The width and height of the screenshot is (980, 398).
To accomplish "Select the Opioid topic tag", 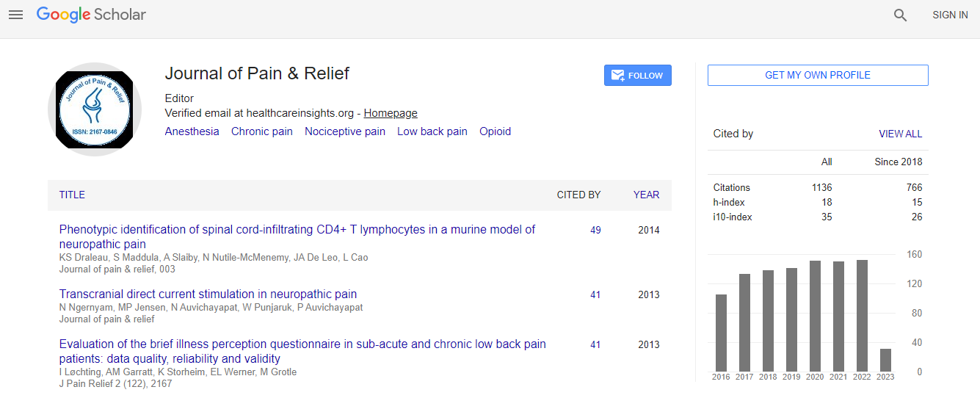I will [x=495, y=131].
